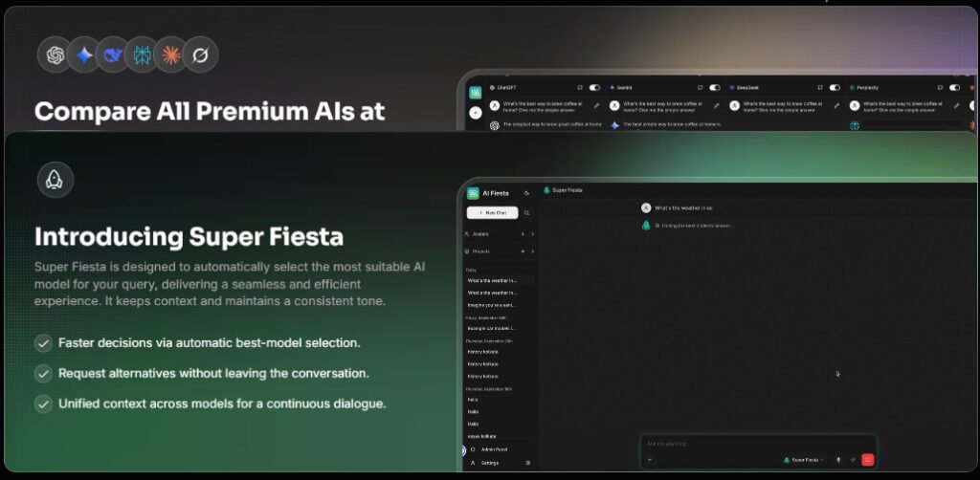Open Admin Panel in the sidebar
Image resolution: width=980 pixels, height=480 pixels.
tap(493, 449)
